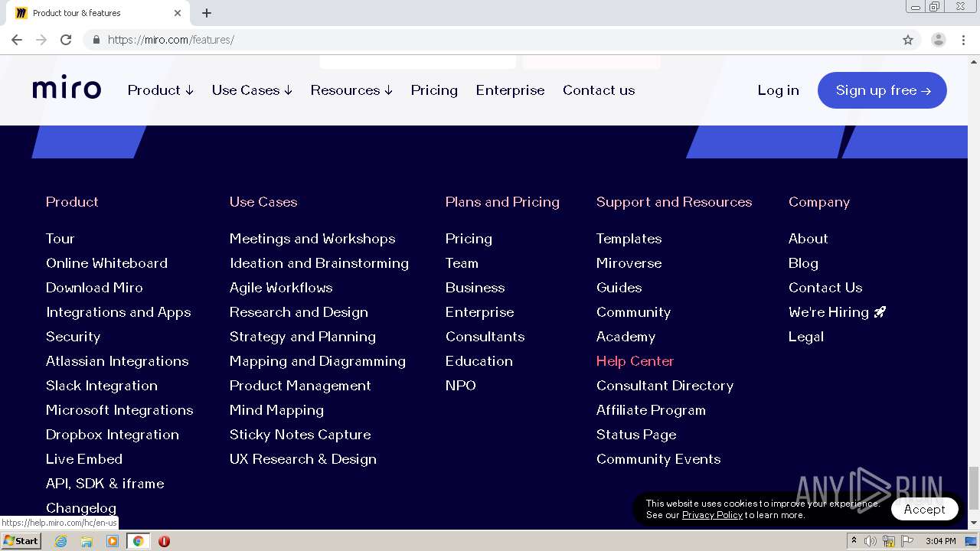This screenshot has width=980, height=551.
Task: Reload the current page
Action: tap(66, 40)
